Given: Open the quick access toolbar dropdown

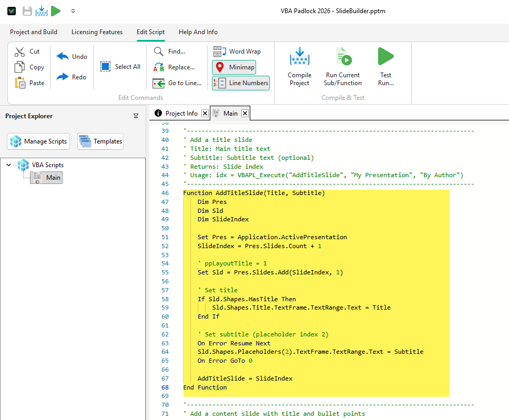Looking at the screenshot, I should pos(73,11).
